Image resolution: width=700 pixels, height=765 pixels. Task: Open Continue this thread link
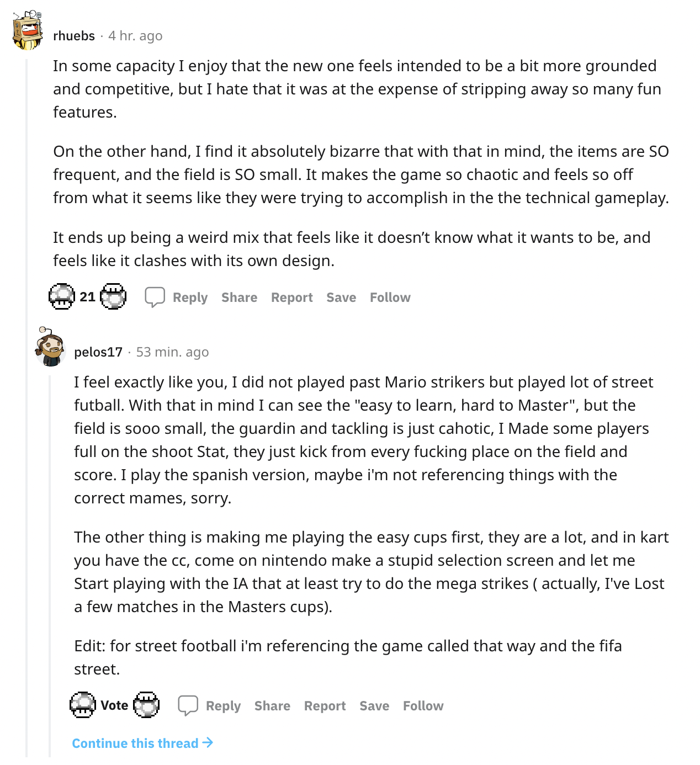pyautogui.click(x=142, y=743)
